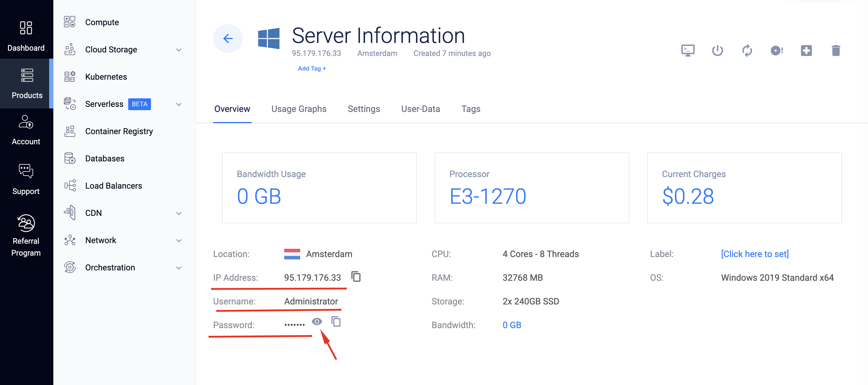The width and height of the screenshot is (868, 385).
Task: Show the hidden password with eye icon
Action: coord(317,322)
